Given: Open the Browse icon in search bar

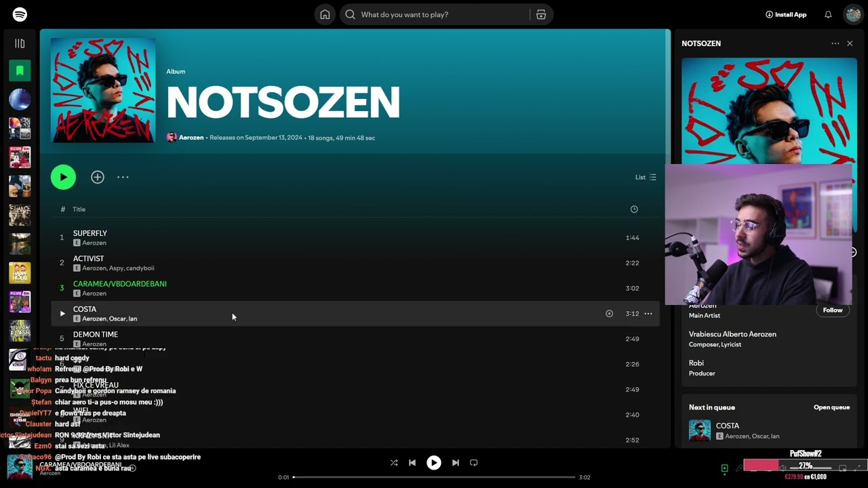Looking at the screenshot, I should point(540,14).
